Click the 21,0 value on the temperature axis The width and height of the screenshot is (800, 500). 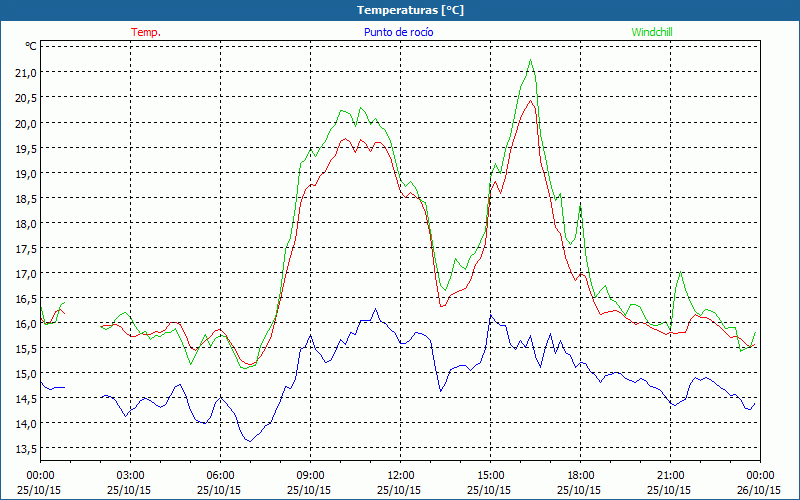point(26,73)
